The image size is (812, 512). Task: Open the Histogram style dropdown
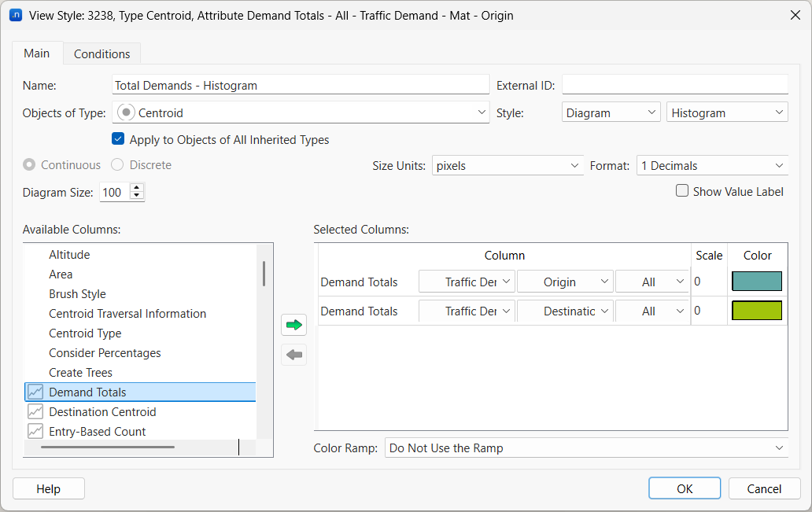(x=726, y=112)
